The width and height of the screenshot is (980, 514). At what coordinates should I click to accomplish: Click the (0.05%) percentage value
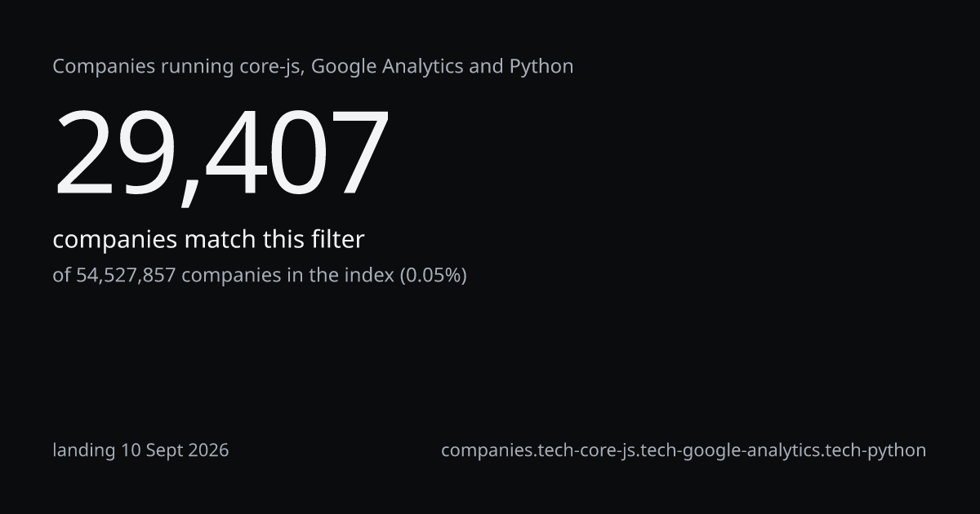click(433, 276)
